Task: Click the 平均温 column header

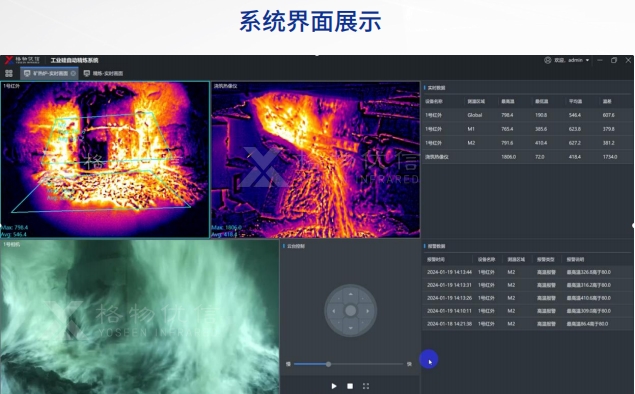Action: 575,101
